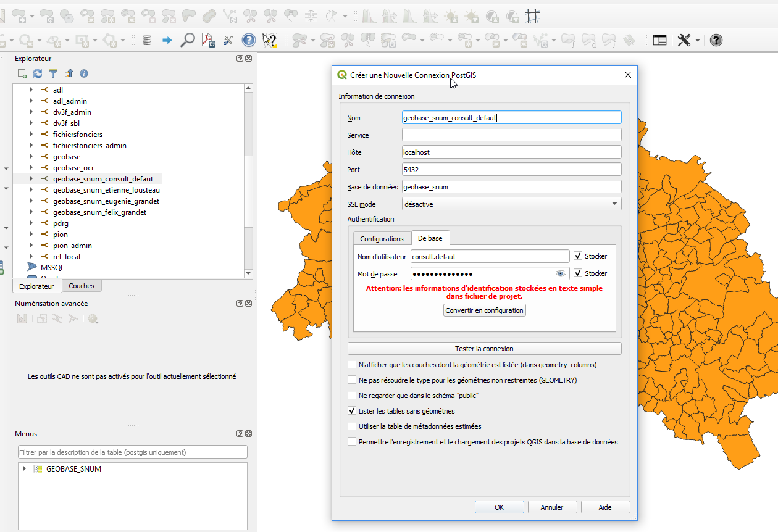Expand the ref_local connection node
Image resolution: width=778 pixels, height=532 pixels.
pos(31,257)
